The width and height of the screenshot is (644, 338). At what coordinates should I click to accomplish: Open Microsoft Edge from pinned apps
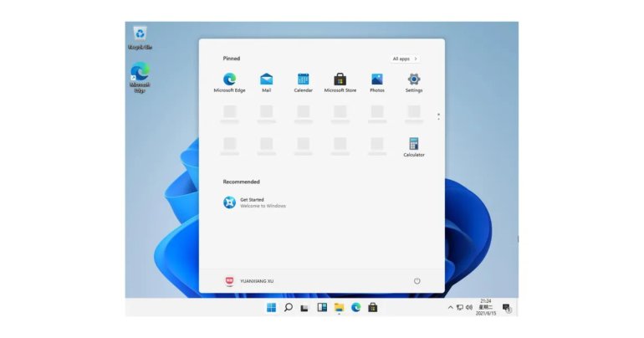pos(229,79)
